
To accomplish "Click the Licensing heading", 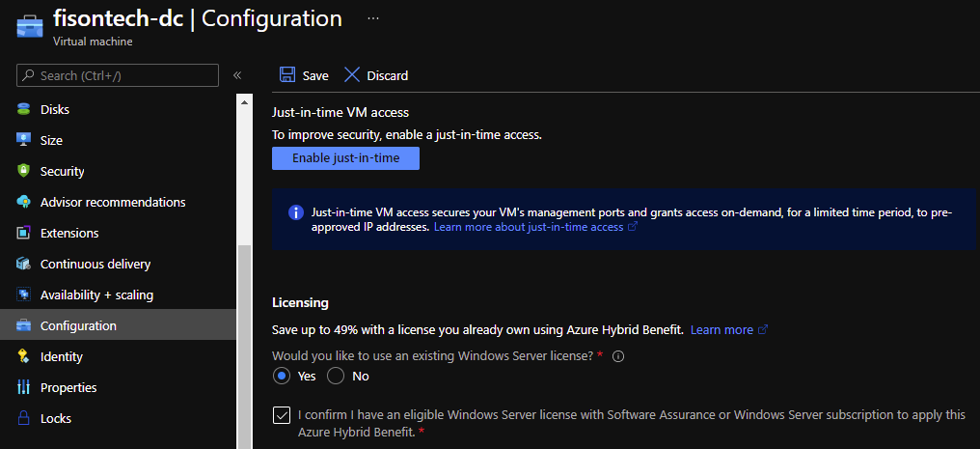I will tap(301, 302).
